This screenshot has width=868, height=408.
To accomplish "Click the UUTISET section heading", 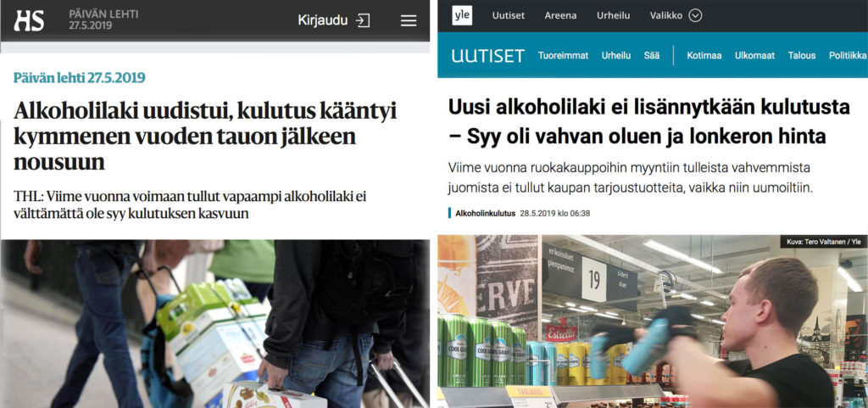I will point(487,56).
